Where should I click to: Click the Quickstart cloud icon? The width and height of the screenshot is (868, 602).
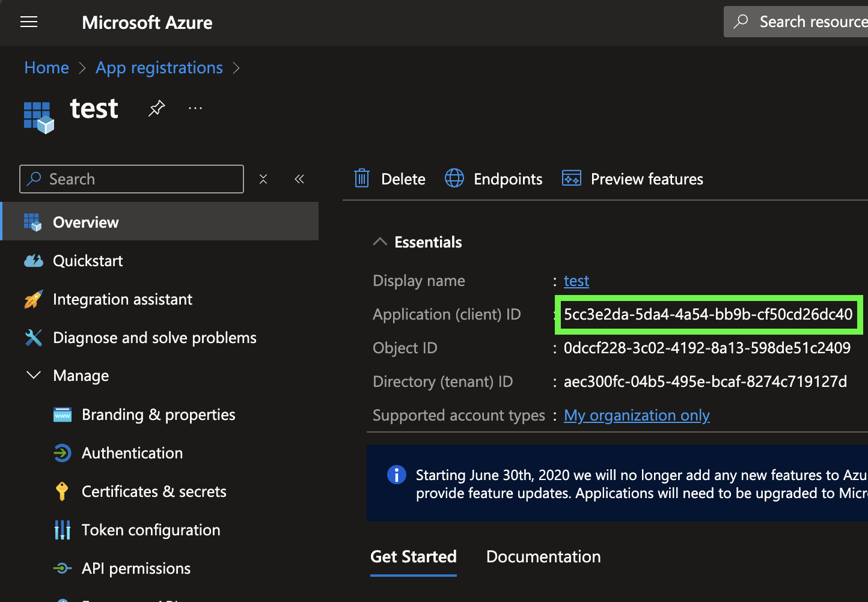pyautogui.click(x=34, y=261)
